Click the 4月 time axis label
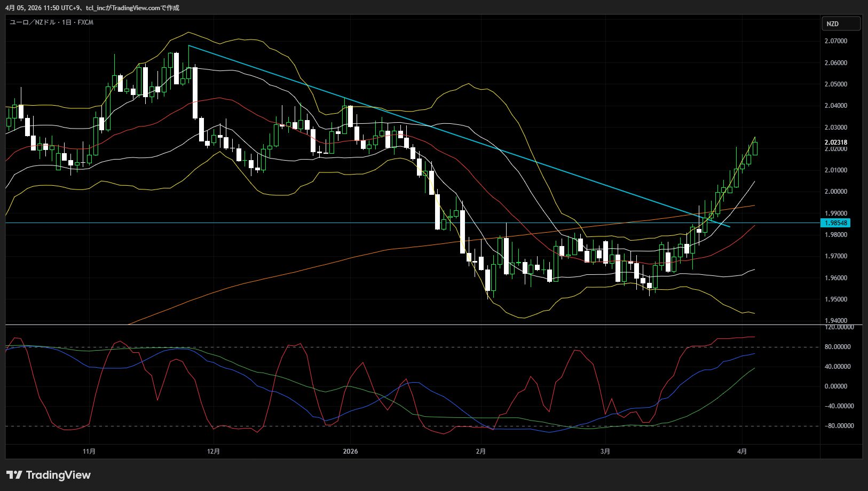 click(x=741, y=452)
